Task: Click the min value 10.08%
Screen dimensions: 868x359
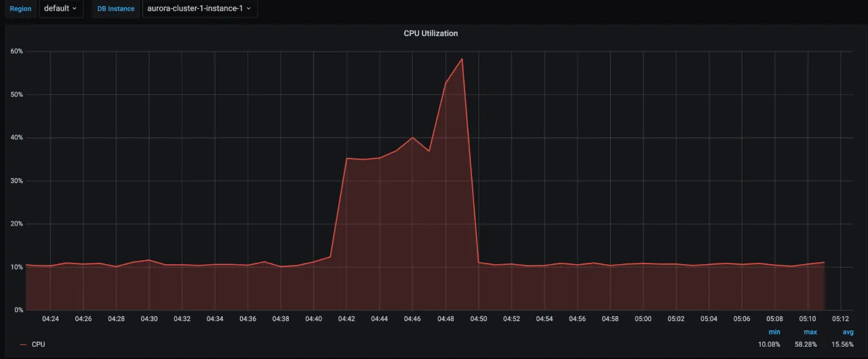Action: (769, 344)
